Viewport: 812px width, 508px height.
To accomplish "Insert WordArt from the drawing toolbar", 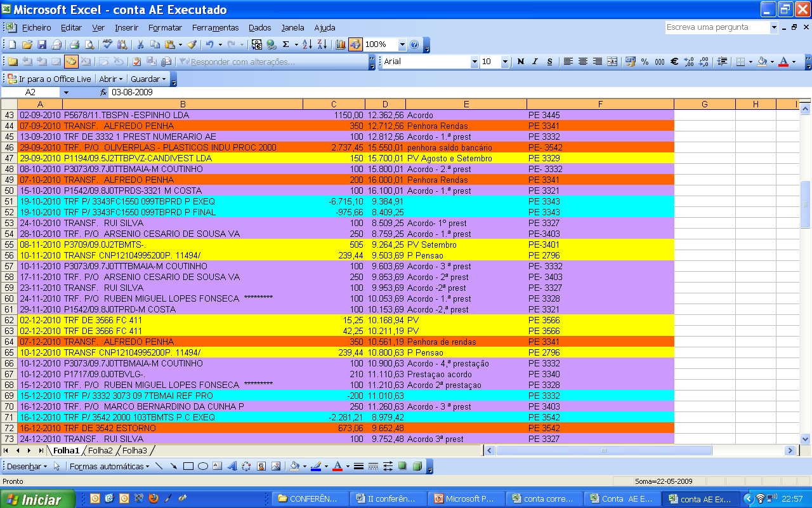I will (x=232, y=466).
